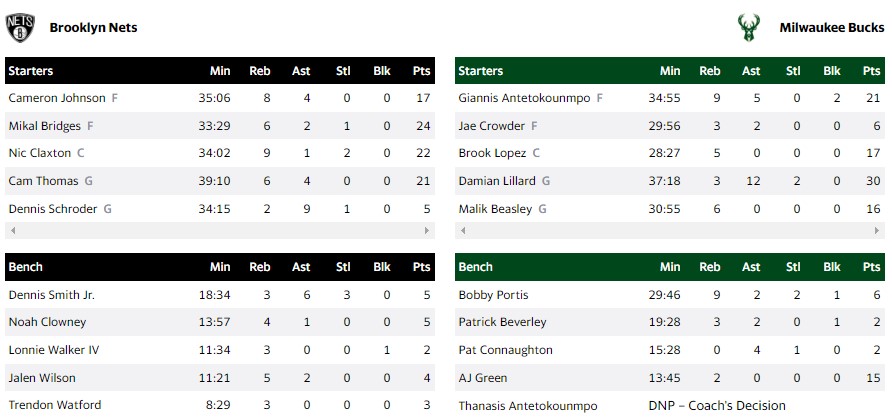
Task: Click the Nets starters horizontal scrollbar track
Action: pyautogui.click(x=220, y=230)
